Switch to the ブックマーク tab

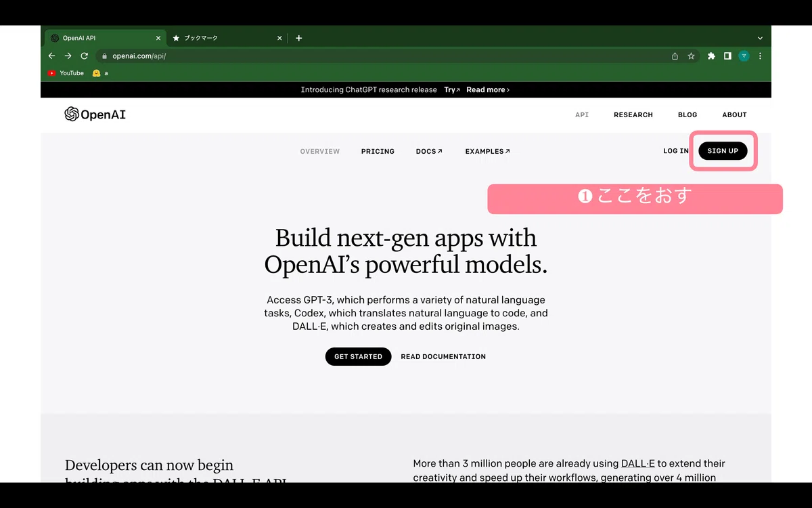[227, 38]
